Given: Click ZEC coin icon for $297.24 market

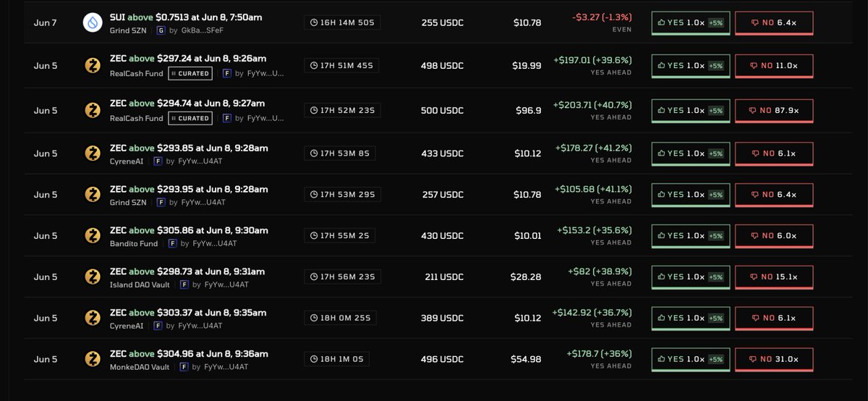Looking at the screenshot, I should pos(93,66).
